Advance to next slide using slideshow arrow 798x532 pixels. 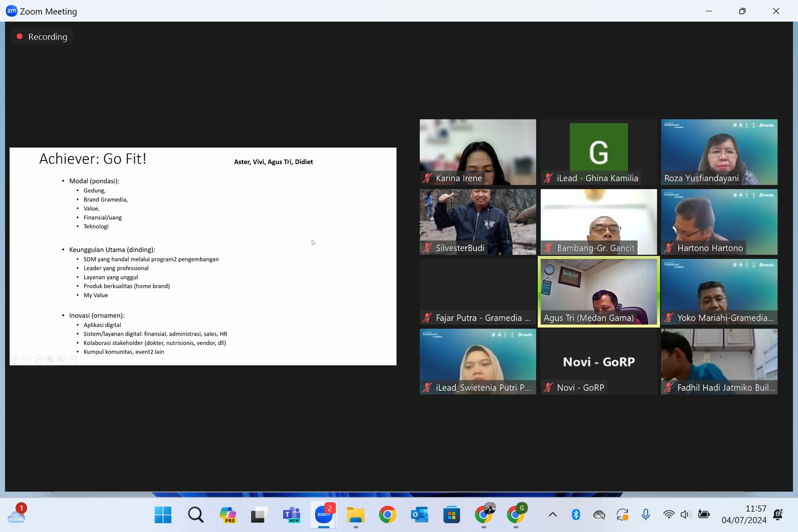(27, 359)
